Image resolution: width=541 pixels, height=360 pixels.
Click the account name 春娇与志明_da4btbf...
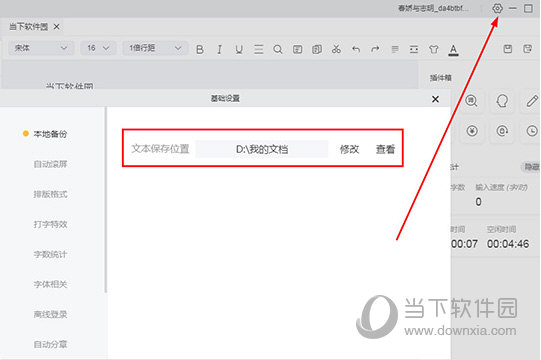pos(433,8)
